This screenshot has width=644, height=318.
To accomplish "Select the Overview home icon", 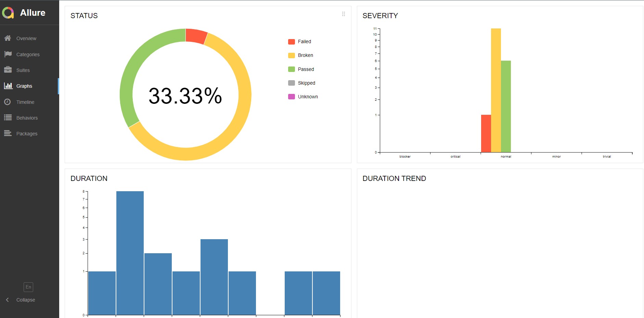I will pos(8,38).
